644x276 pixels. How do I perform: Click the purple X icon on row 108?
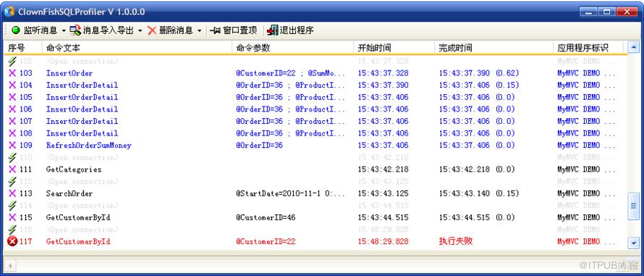(12, 133)
